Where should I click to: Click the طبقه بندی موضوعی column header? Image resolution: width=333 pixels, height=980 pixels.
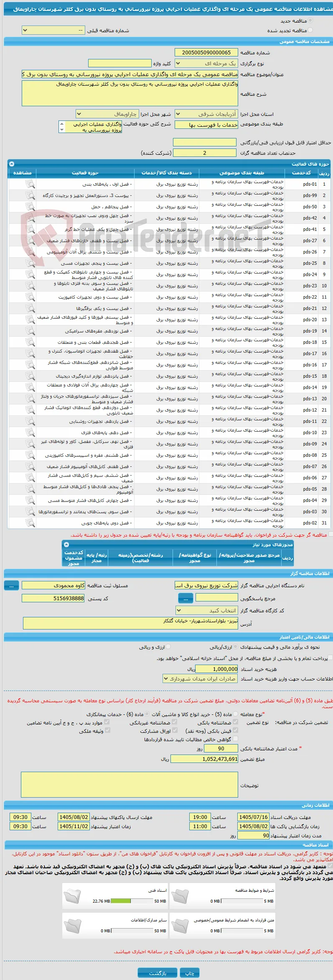tap(242, 173)
